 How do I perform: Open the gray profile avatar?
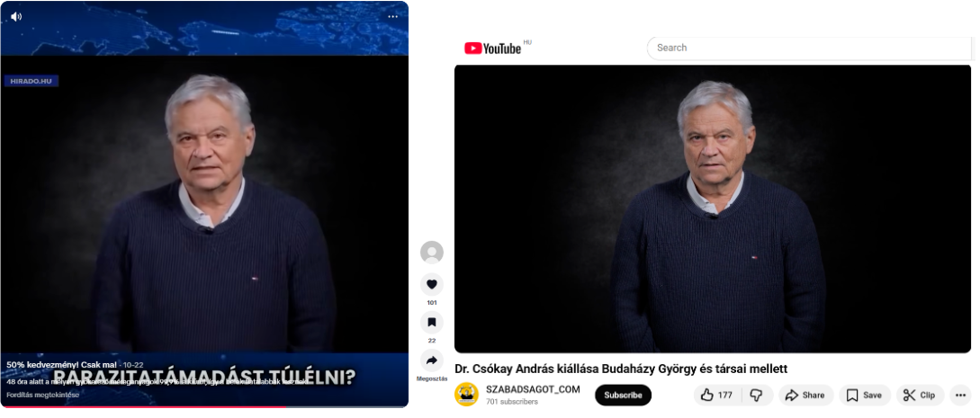tap(432, 252)
